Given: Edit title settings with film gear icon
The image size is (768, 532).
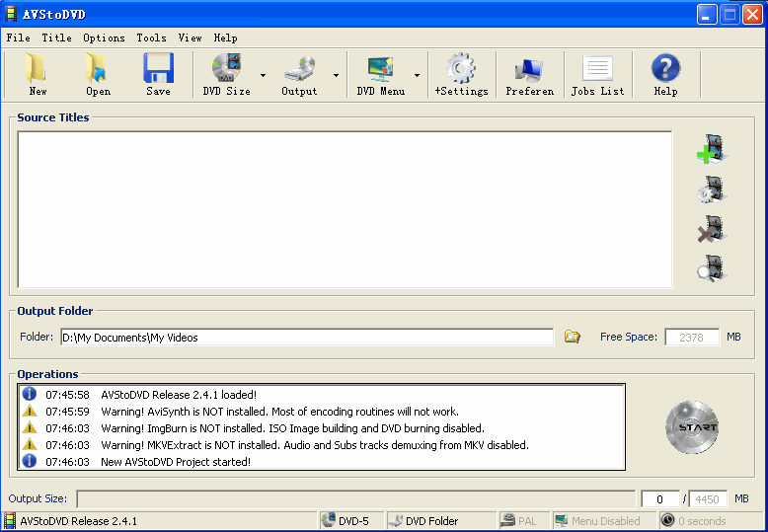Looking at the screenshot, I should pos(712,190).
